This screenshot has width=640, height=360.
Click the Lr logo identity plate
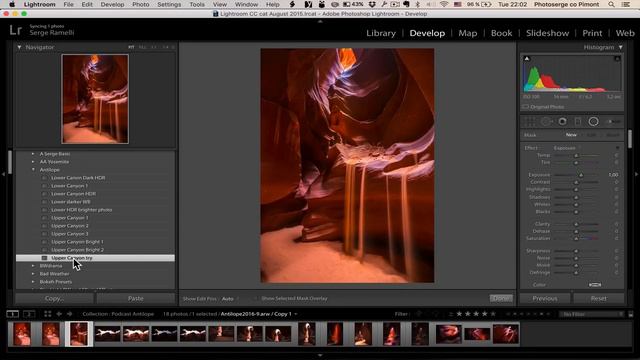[x=16, y=30]
